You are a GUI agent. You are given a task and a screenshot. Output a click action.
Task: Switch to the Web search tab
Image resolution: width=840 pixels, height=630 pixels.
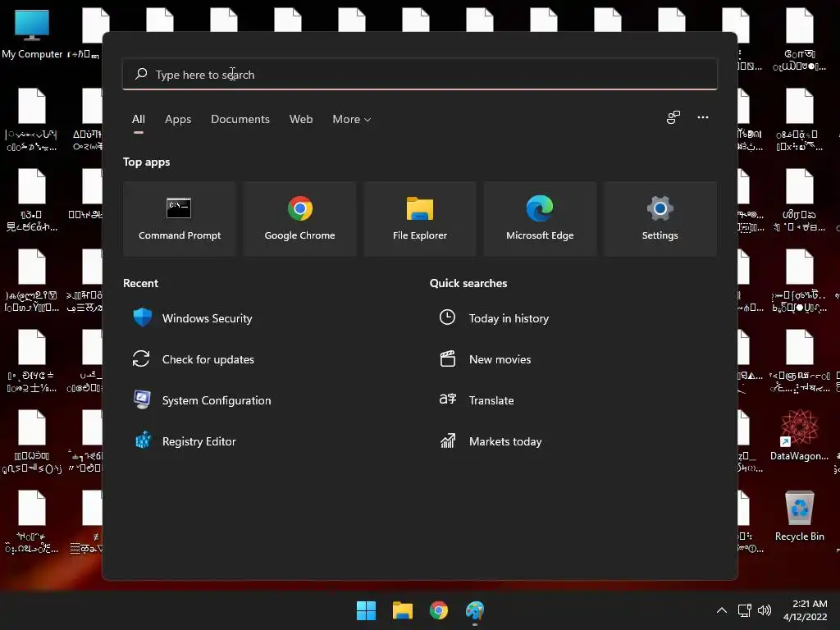tap(301, 120)
